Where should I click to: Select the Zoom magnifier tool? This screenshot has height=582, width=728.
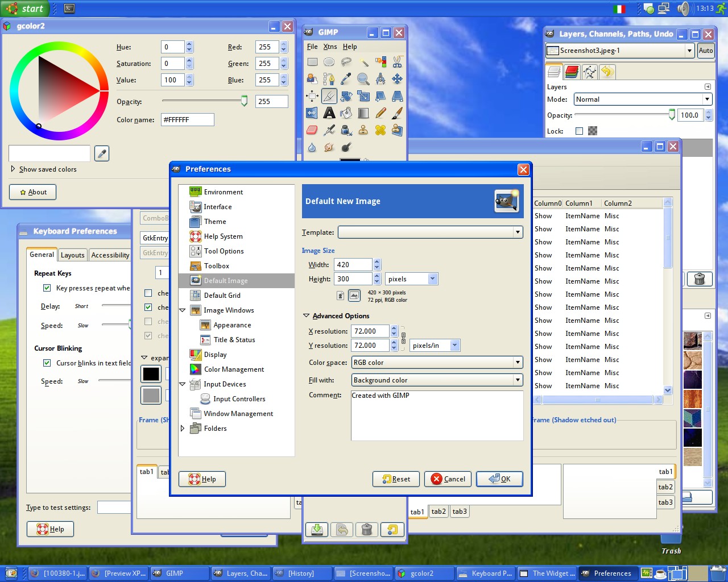(363, 79)
